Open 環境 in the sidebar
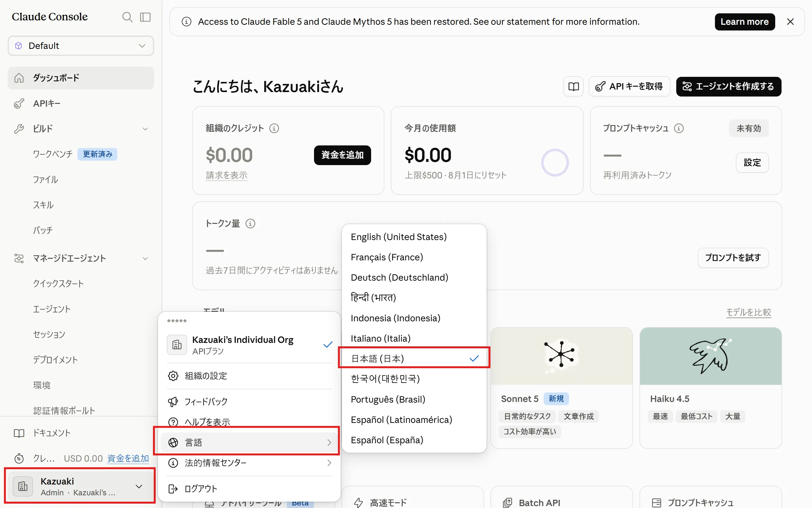Screen dimensions: 812x508 42,385
